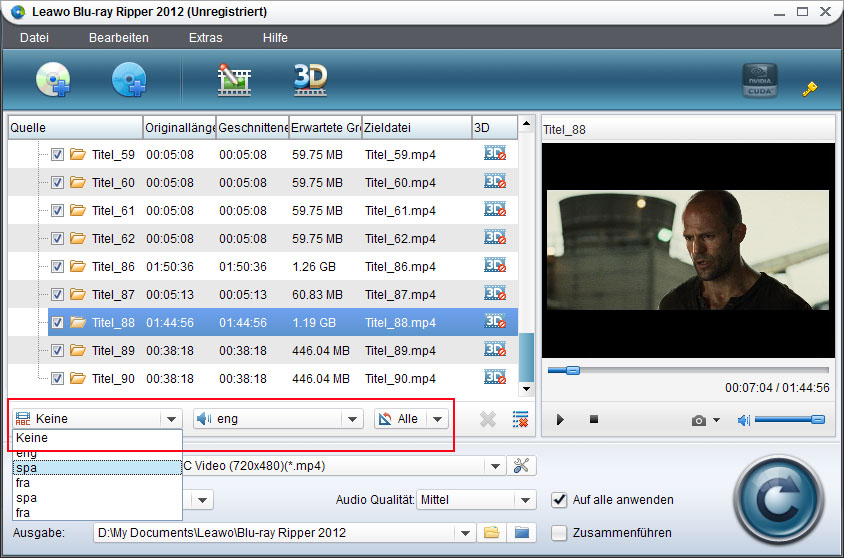Select spa in the subtitle list
Viewport: 844px width, 558px height.
click(26, 467)
